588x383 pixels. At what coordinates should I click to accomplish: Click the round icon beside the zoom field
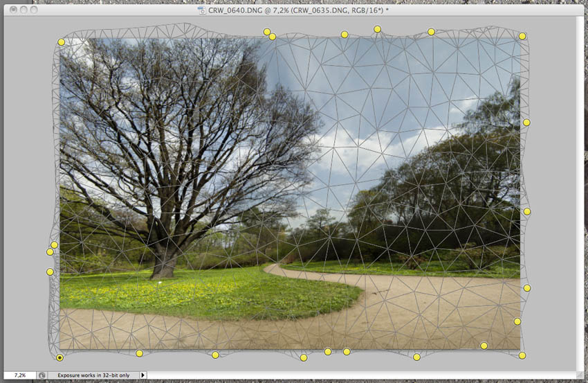click(x=42, y=375)
